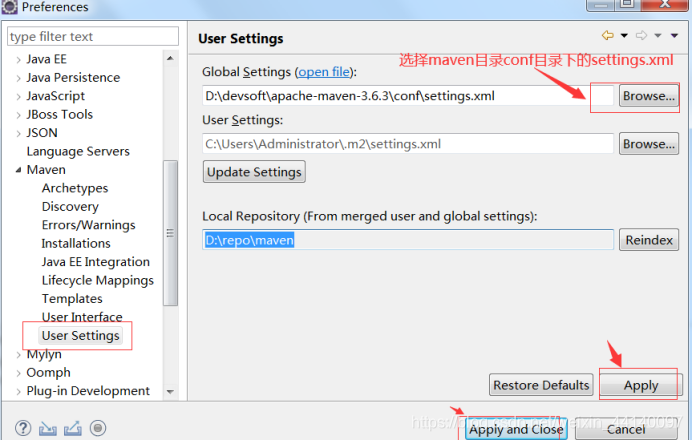Open Installations under Maven
The height and width of the screenshot is (441, 693).
point(76,243)
